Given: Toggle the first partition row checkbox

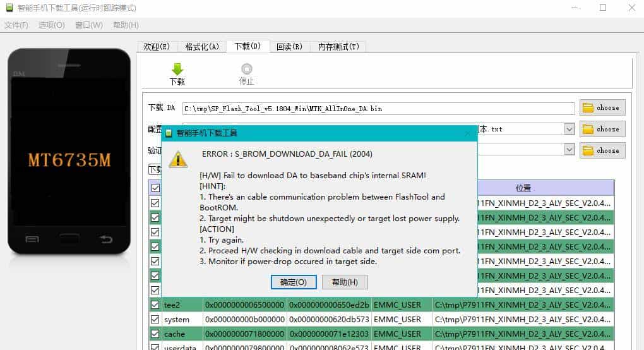Looking at the screenshot, I should click(155, 203).
